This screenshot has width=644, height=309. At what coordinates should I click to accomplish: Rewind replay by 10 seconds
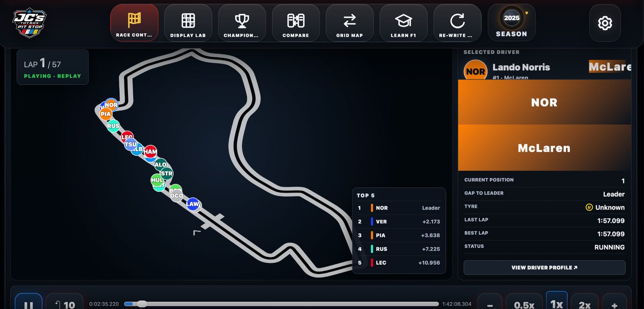64,302
